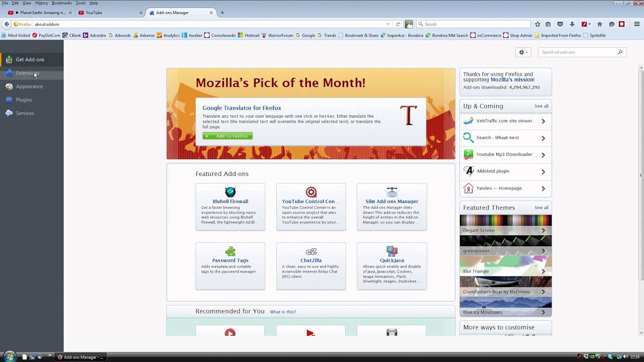
Task: Bookmark this page with the star icon
Action: [537, 24]
